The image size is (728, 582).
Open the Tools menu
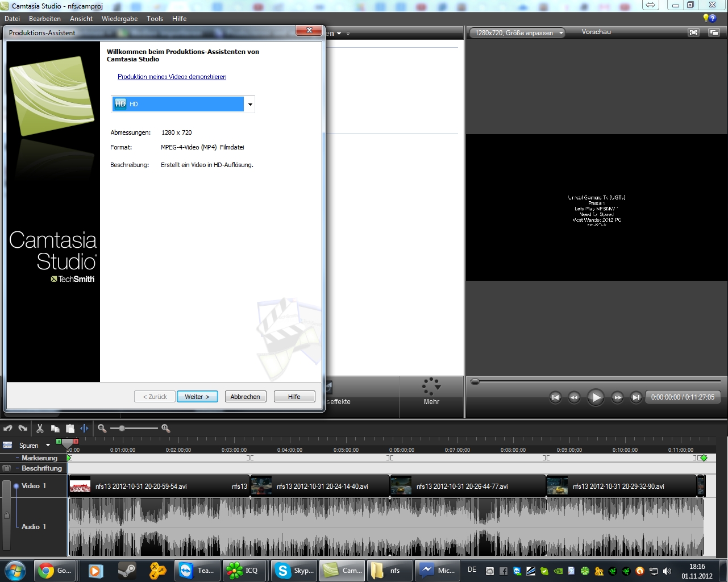pyautogui.click(x=155, y=19)
